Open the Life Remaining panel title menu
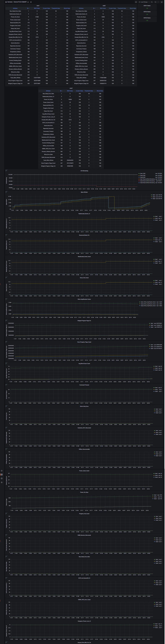Screen dimensions: 165x644 click(x=84, y=171)
